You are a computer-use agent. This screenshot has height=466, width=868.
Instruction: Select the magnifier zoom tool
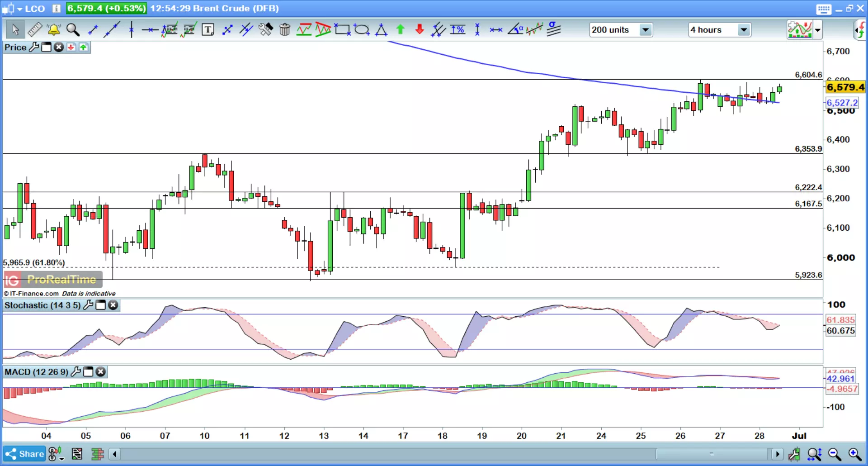pyautogui.click(x=73, y=30)
